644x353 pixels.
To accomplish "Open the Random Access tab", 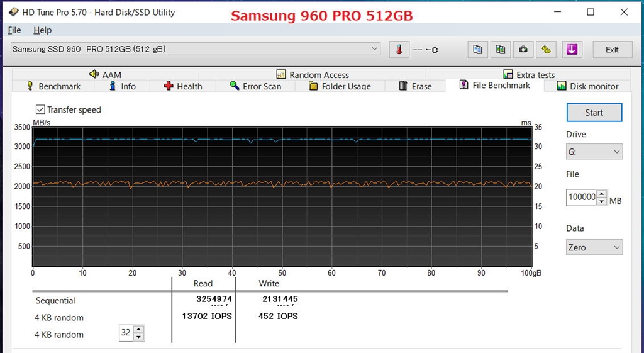I will point(313,74).
